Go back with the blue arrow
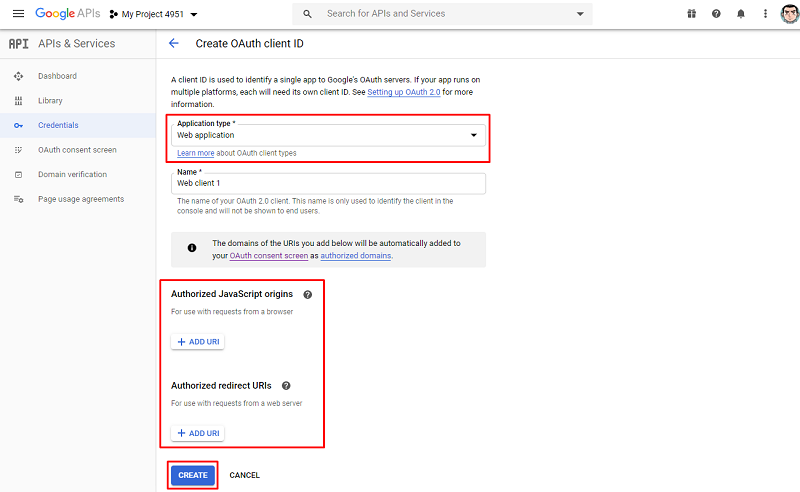The height and width of the screenshot is (492, 800). pyautogui.click(x=173, y=43)
